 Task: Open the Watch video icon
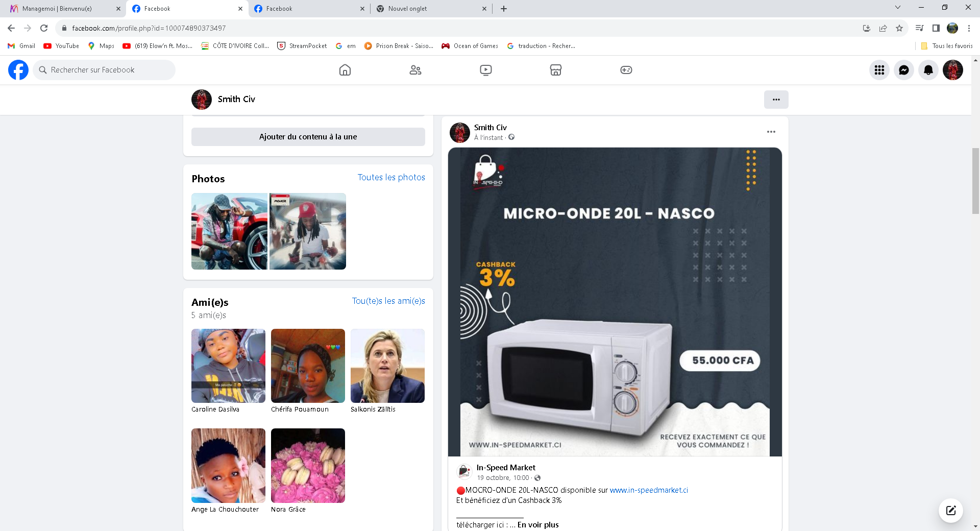(x=486, y=70)
